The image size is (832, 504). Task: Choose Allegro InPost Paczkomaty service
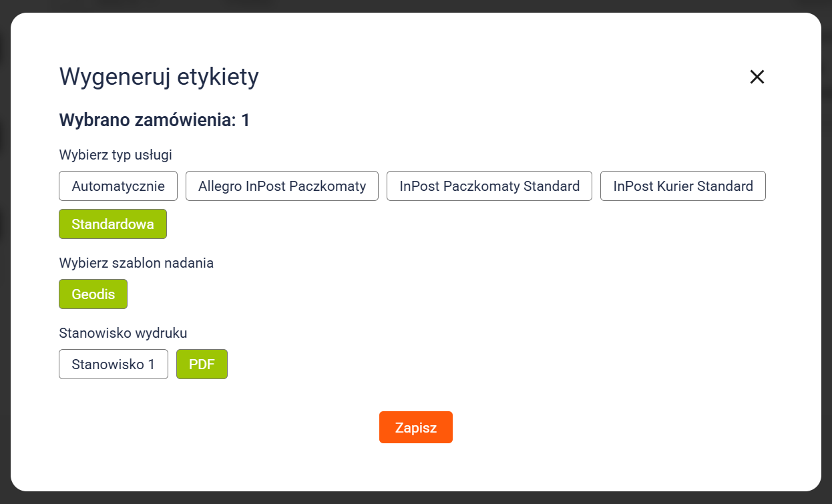coord(282,186)
